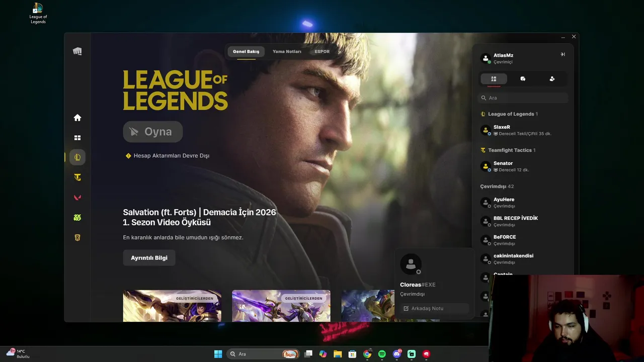Screen dimensions: 644x362
Task: Click the Windows taskbar search box
Action: pyautogui.click(x=263, y=354)
